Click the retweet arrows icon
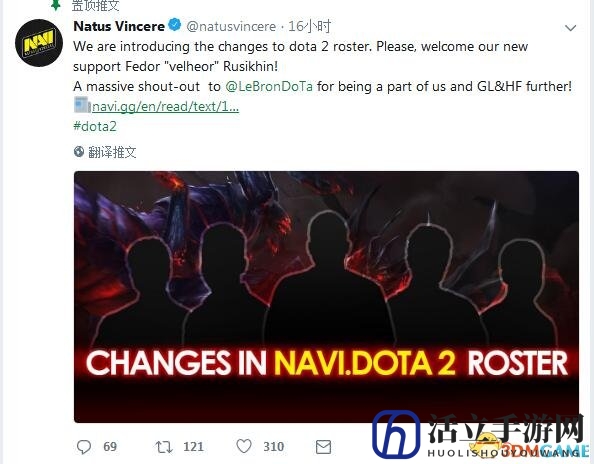This screenshot has width=594, height=464. 164,447
